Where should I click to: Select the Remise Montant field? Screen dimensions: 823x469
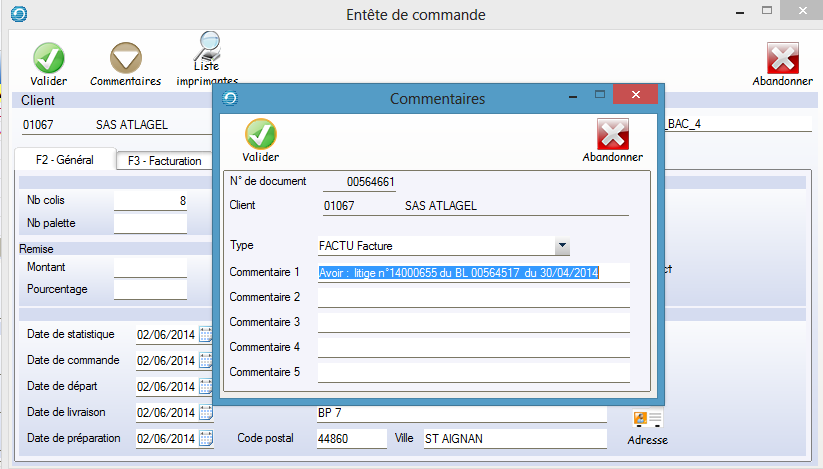[150, 268]
